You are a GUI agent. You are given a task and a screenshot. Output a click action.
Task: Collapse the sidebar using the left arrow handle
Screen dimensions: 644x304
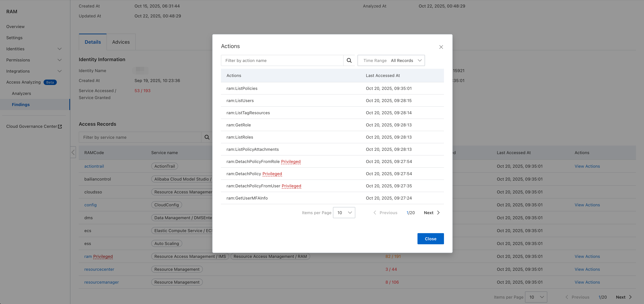pyautogui.click(x=73, y=152)
